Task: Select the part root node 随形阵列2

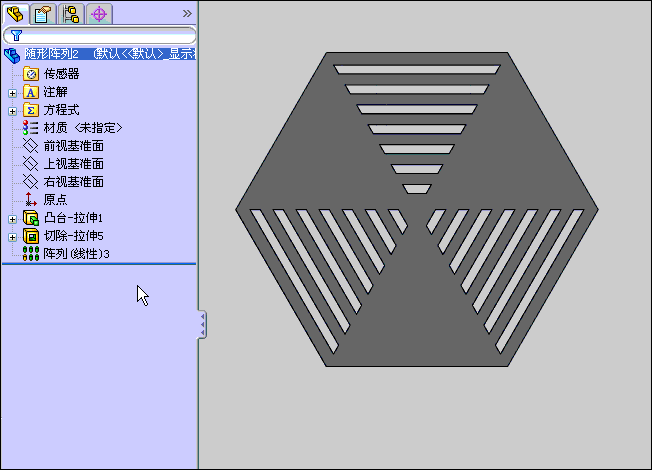Action: click(110, 54)
